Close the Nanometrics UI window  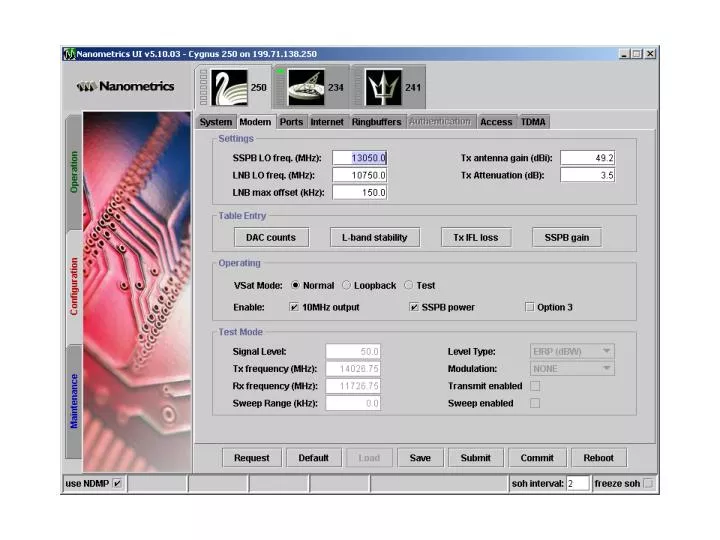click(x=650, y=54)
